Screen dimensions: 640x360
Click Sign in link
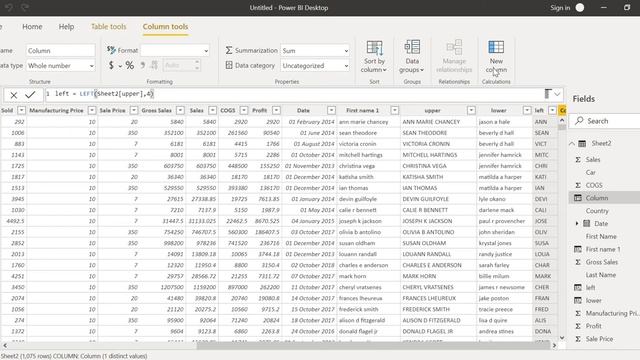(560, 8)
